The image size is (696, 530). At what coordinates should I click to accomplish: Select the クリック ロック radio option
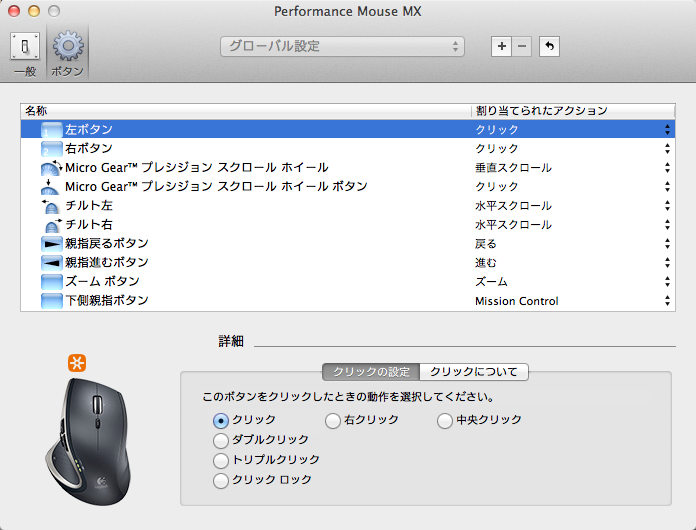click(x=221, y=480)
